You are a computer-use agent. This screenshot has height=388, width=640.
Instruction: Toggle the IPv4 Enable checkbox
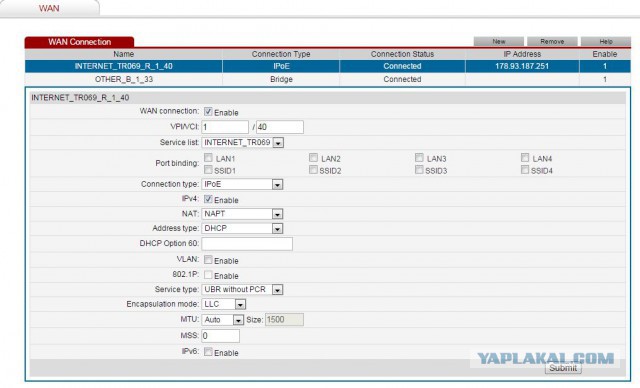[208, 199]
